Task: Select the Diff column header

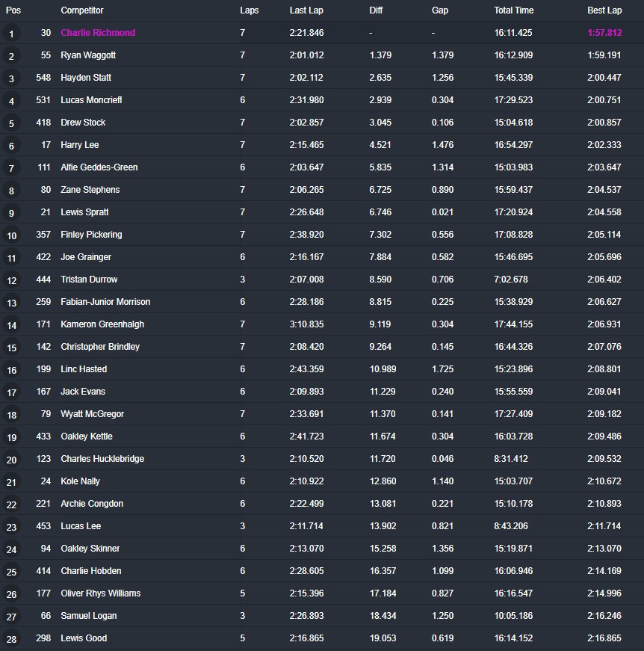Action: (x=376, y=10)
